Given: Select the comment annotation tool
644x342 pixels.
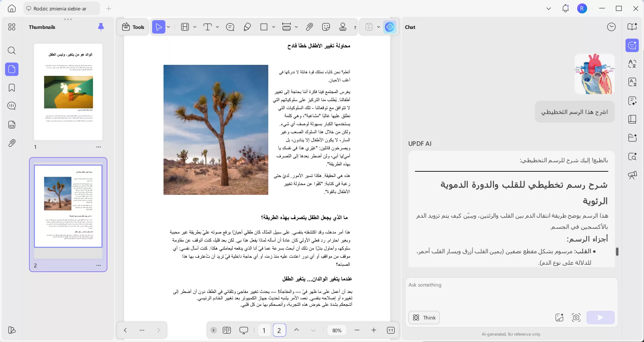Looking at the screenshot, I should 230,27.
